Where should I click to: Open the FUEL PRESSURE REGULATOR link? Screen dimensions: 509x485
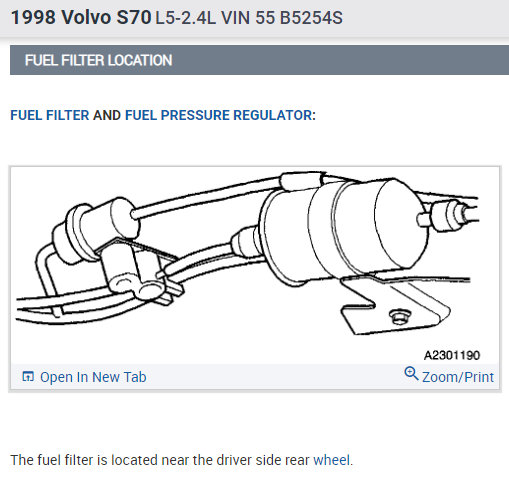pyautogui.click(x=219, y=115)
